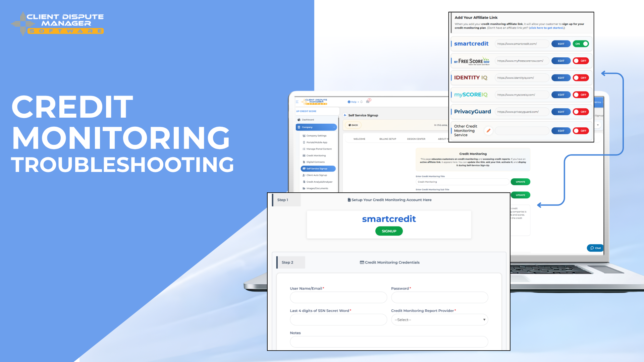This screenshot has height=362, width=644.
Task: Open the inbox icon with red badge
Action: click(368, 101)
